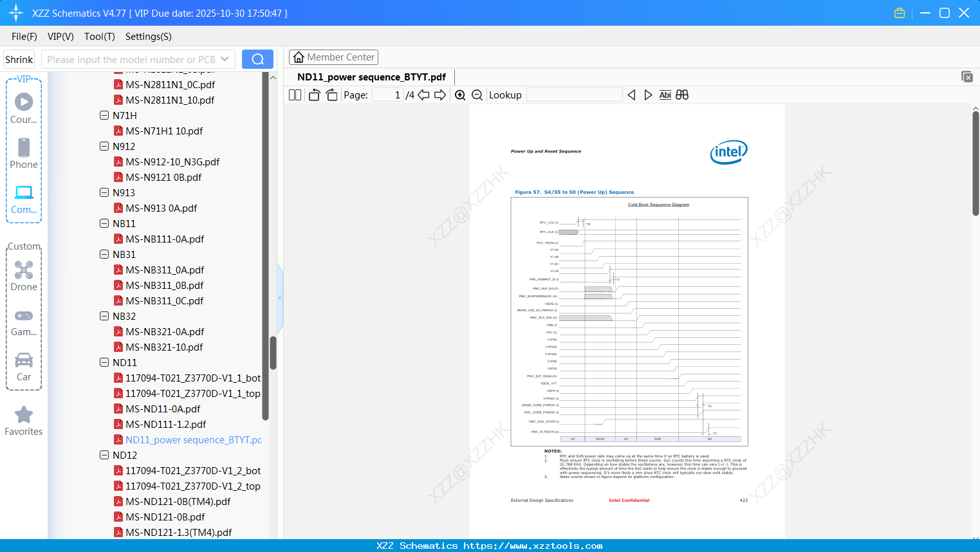Rotate the page counterclockwise
Image resolution: width=980 pixels, height=552 pixels.
pyautogui.click(x=314, y=95)
